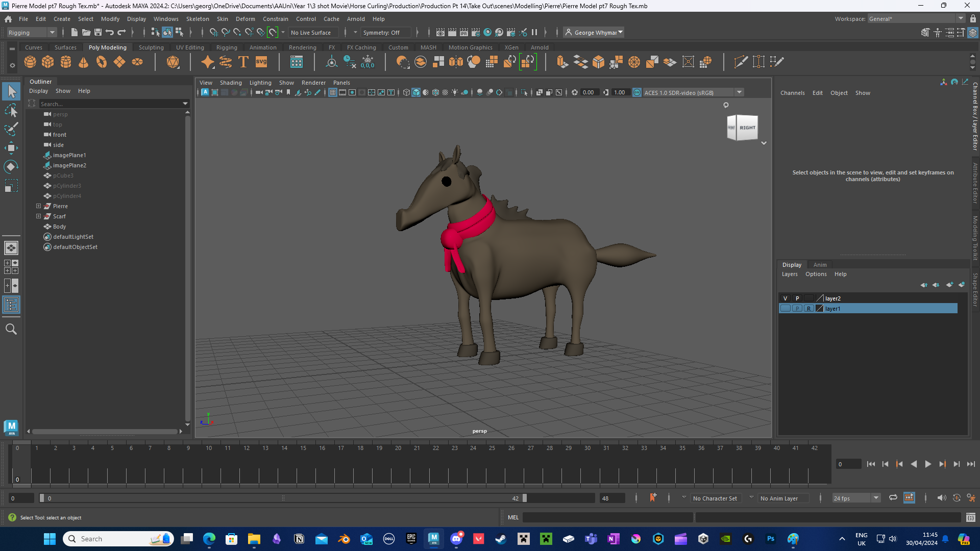This screenshot has width=980, height=551.
Task: Create a polygon cone from shelf
Action: pos(84,62)
